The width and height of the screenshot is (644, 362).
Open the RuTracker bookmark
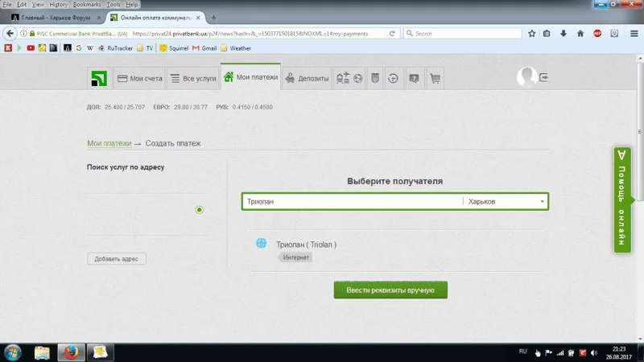115,48
